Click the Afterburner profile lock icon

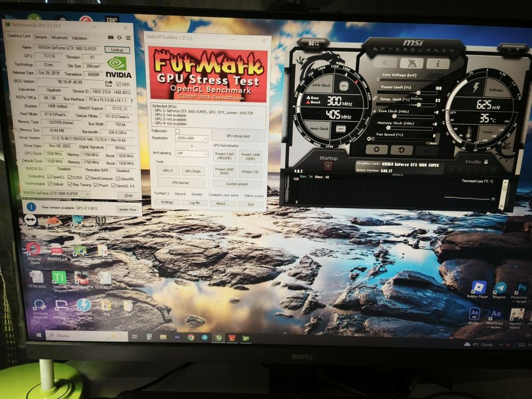click(486, 162)
